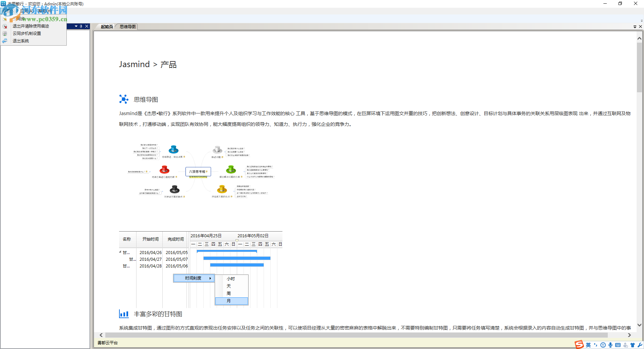Expand the 时间刻度 submenu arrow

point(211,278)
